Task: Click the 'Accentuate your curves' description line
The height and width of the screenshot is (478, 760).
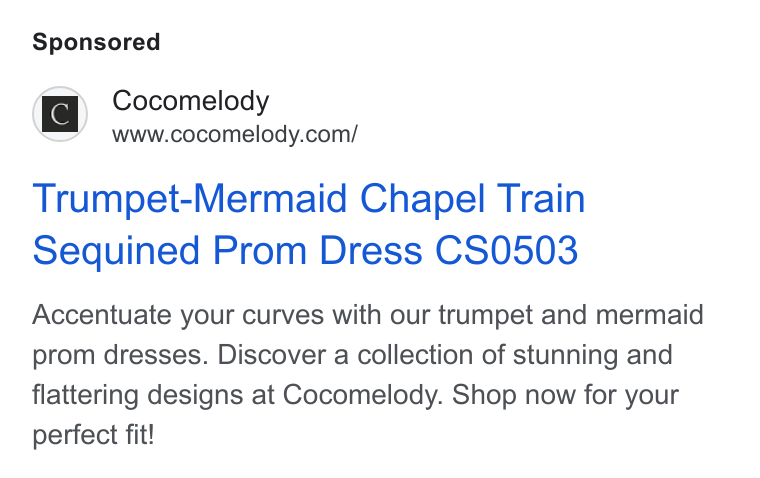Action: click(368, 315)
